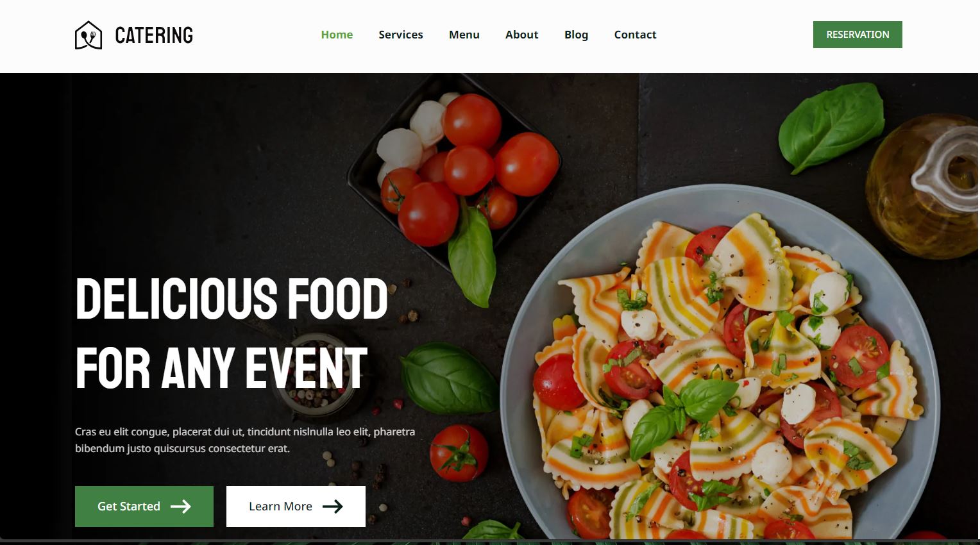This screenshot has width=980, height=545.
Task: Open the About page link
Action: point(521,35)
